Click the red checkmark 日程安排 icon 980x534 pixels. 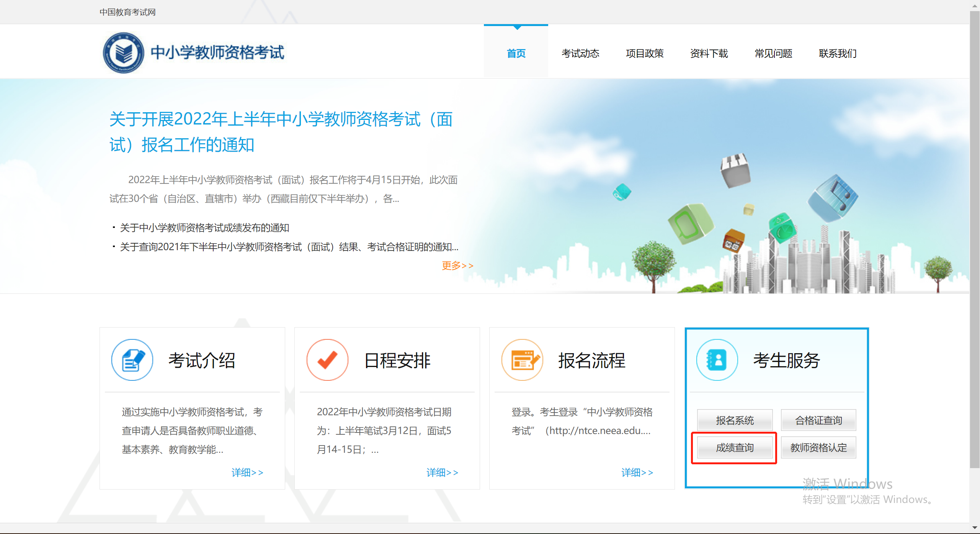[327, 360]
